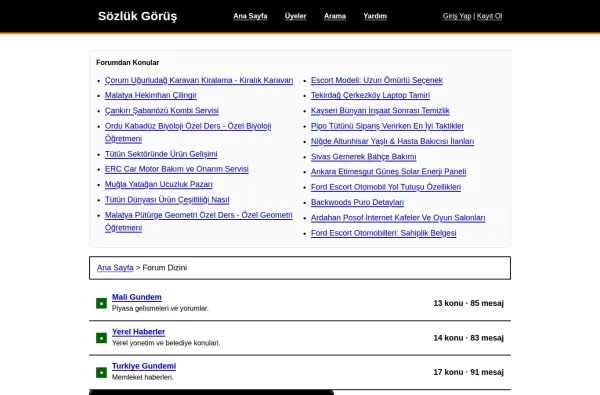Open Malatya Pütürge Geometri Özel Ders topic

[x=199, y=221]
